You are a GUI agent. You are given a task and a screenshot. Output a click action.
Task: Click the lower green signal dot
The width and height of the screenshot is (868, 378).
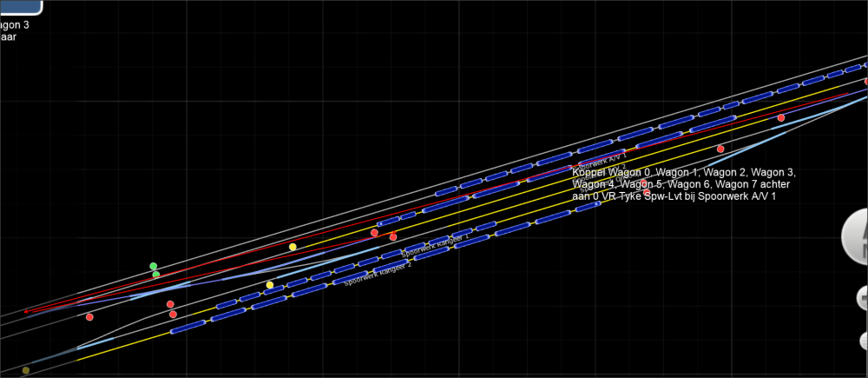coord(156,275)
